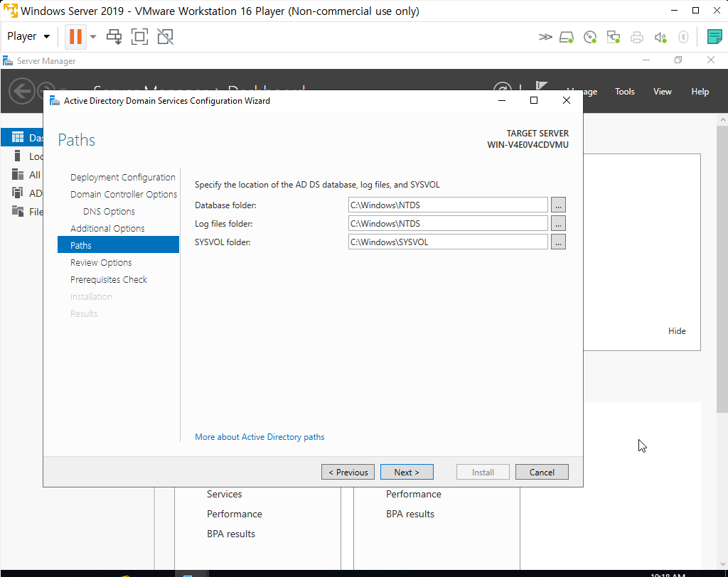This screenshot has width=728, height=577.
Task: Open View menu in Server Manager
Action: (663, 92)
